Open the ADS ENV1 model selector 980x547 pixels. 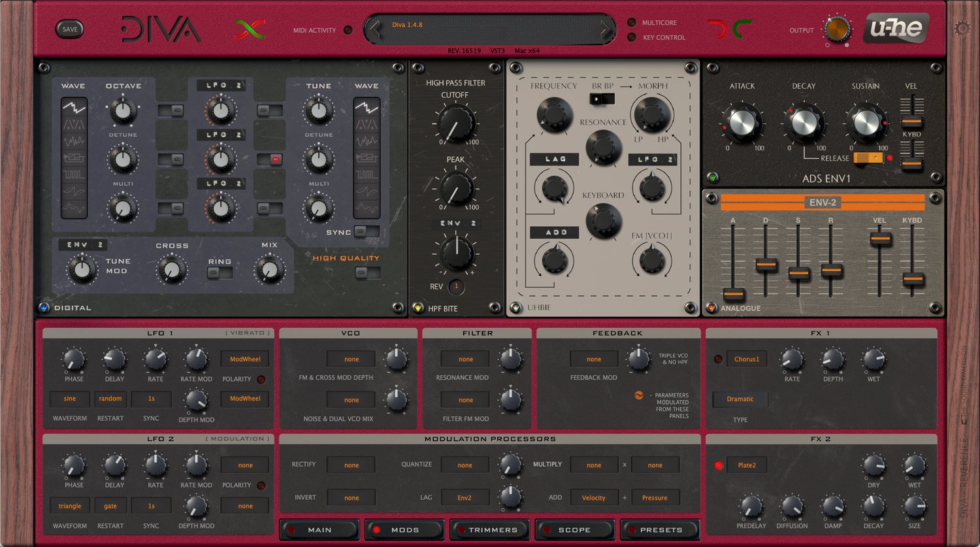click(x=712, y=177)
